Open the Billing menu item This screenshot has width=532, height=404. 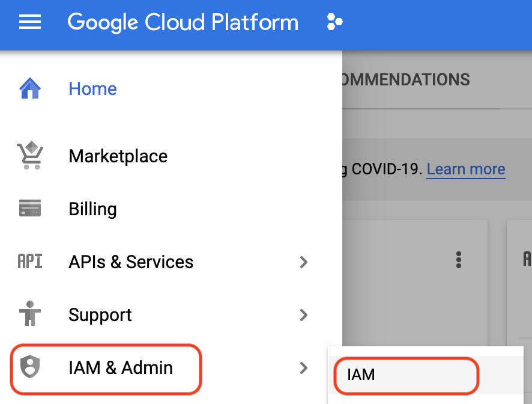(92, 209)
